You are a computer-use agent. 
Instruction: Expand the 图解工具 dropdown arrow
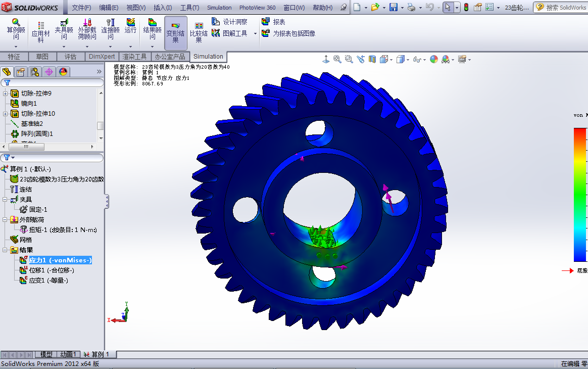[256, 34]
